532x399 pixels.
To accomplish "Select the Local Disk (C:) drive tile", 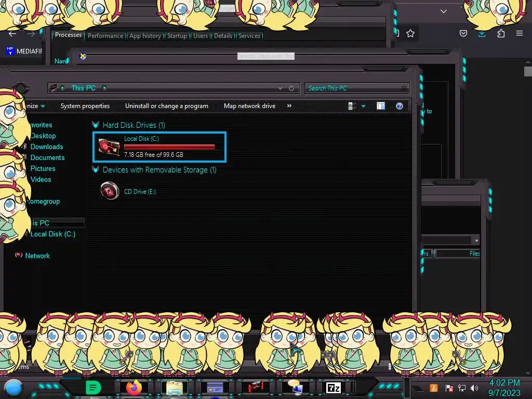I will tap(159, 147).
